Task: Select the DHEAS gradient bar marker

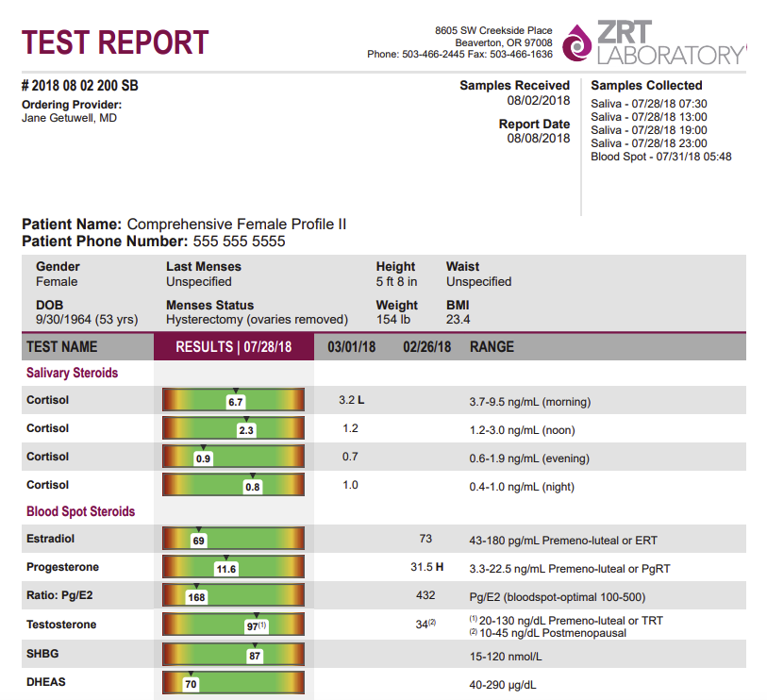Action: pos(191,681)
